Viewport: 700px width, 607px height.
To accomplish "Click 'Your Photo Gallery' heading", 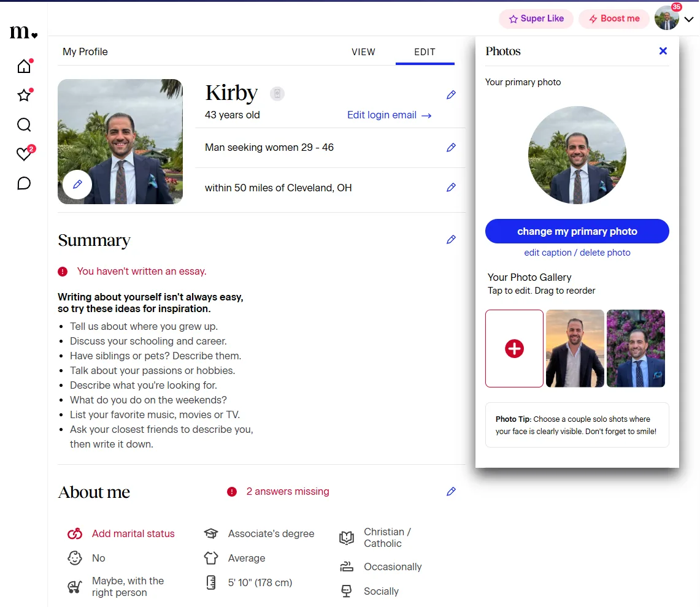I will tap(529, 277).
